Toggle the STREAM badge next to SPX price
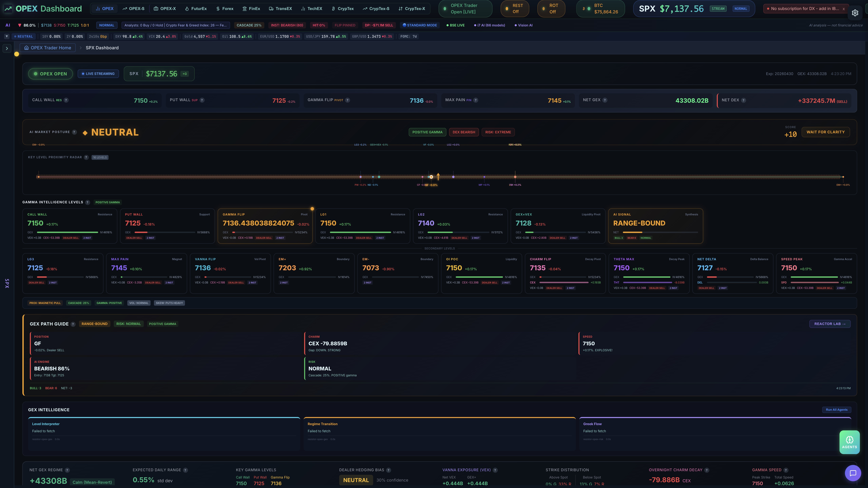 coord(718,9)
